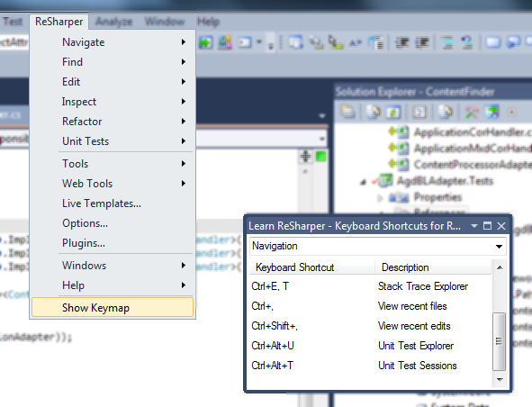Open the Edit submenu in the ReSharper menu
The height and width of the screenshot is (407, 532).
coord(113,81)
